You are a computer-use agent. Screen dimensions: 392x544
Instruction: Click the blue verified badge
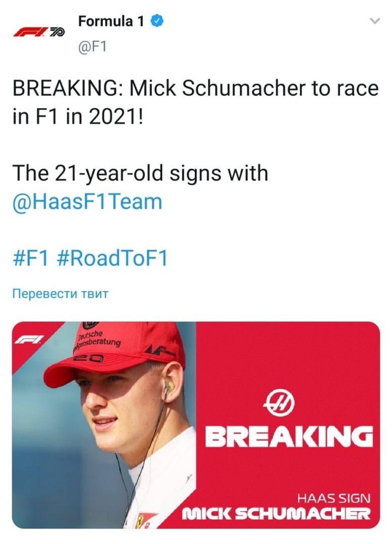coord(157,21)
